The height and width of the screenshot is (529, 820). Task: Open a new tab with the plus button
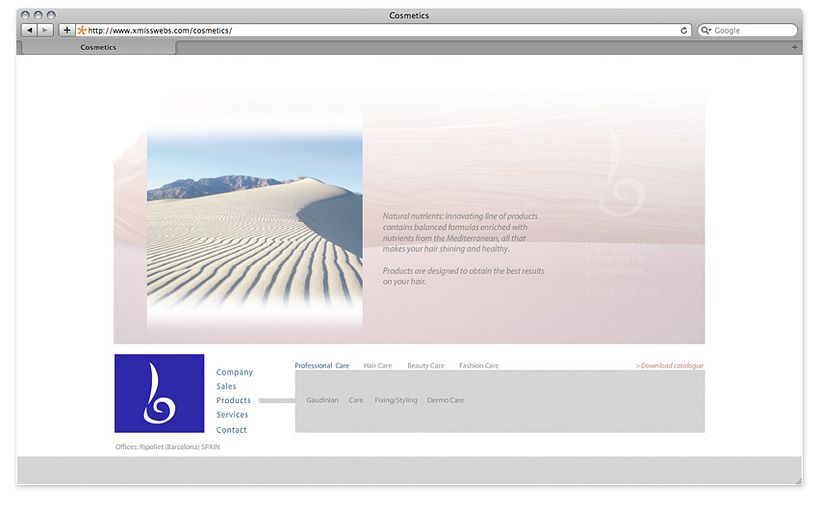(794, 47)
